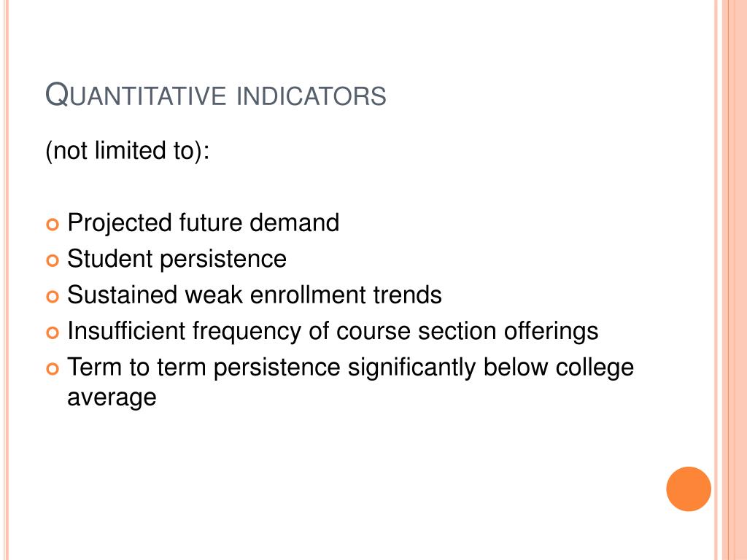
Task: Click the large orange circle graphic
Action: pyautogui.click(x=689, y=489)
